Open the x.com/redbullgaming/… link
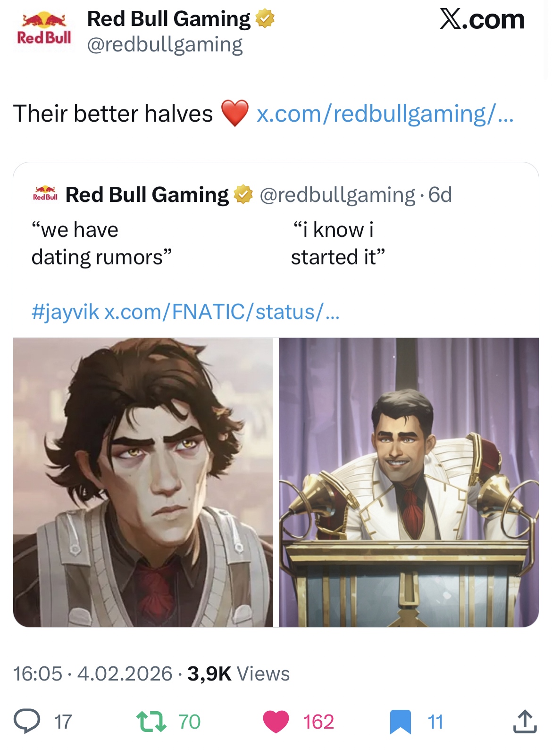Screen dimensions: 552x756 coord(385,114)
